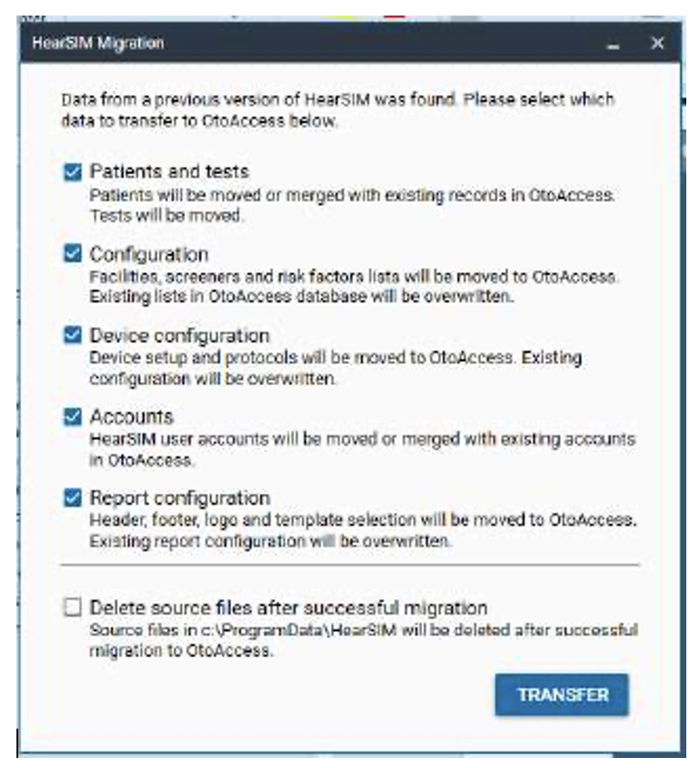Close the HearSIM Migration window

point(656,43)
